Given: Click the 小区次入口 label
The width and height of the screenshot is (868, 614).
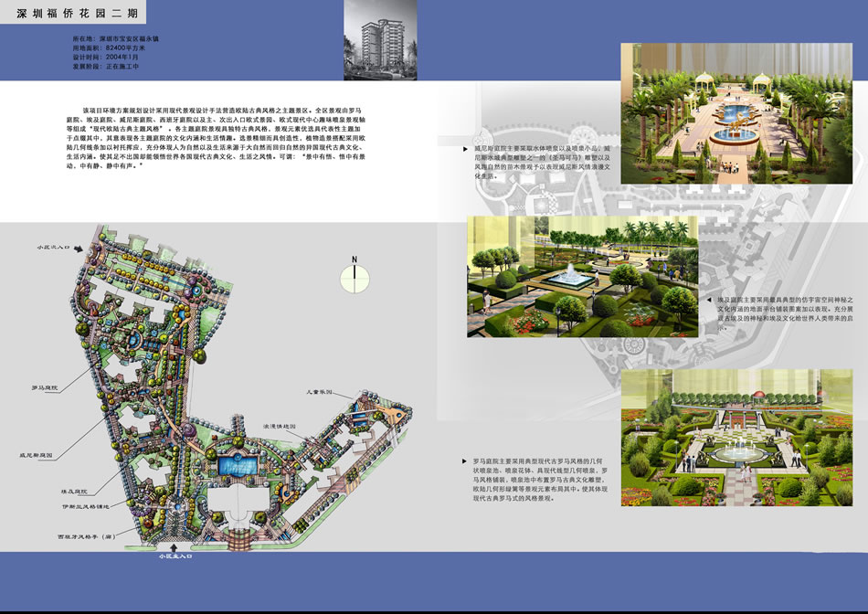Looking at the screenshot, I should 54,248.
